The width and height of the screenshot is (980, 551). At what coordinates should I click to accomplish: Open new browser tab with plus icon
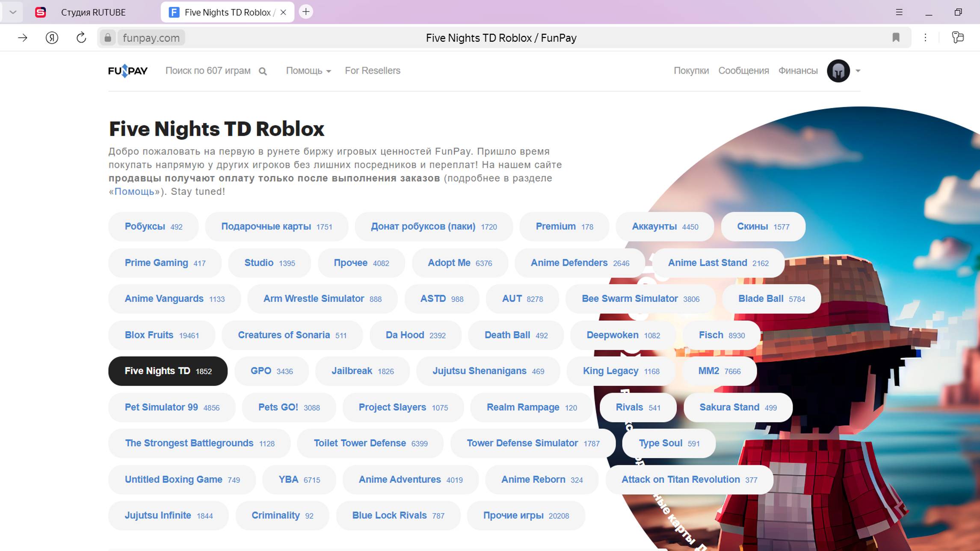(x=306, y=12)
